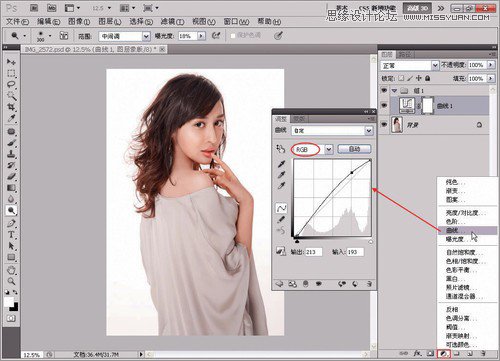Toggle lock transparent pixels

click(x=401, y=78)
